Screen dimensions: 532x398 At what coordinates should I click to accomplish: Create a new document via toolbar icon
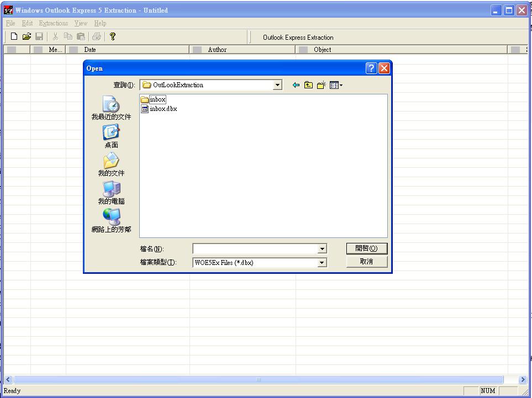coord(14,36)
